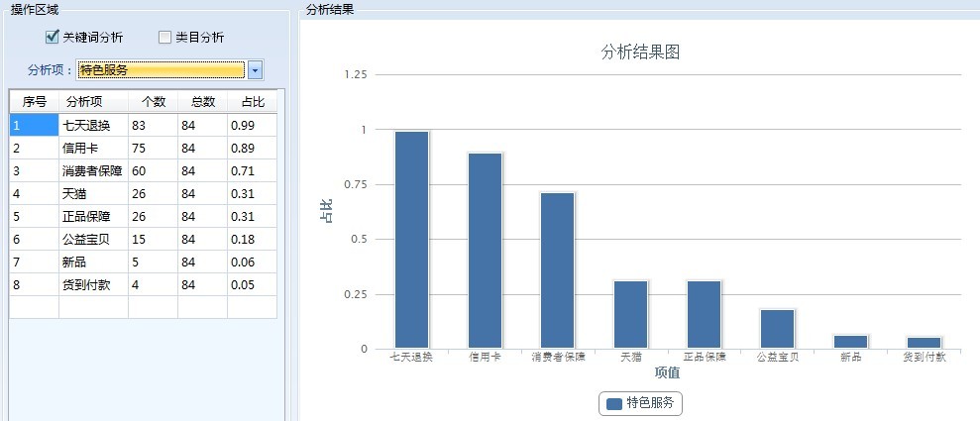This screenshot has width=980, height=421.
Task: Select the 正品保障 table cell
Action: click(x=94, y=217)
